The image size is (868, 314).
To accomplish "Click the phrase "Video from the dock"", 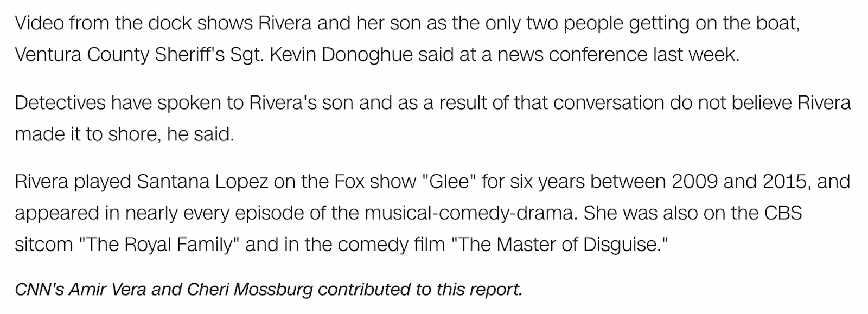I will (x=103, y=23).
